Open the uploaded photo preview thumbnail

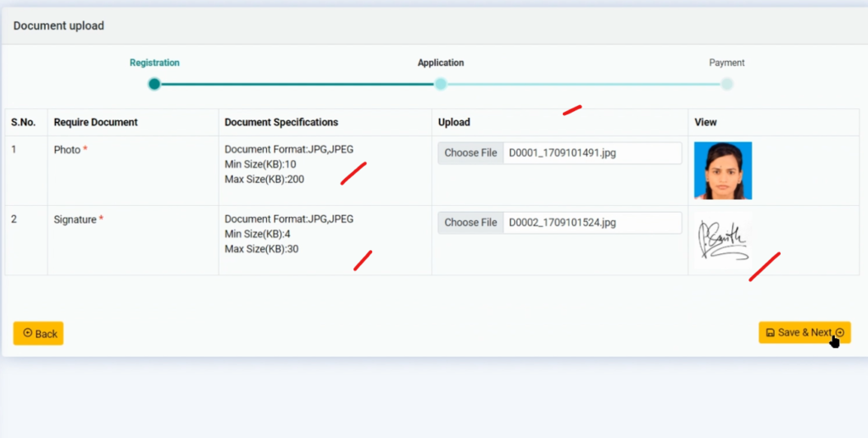722,170
